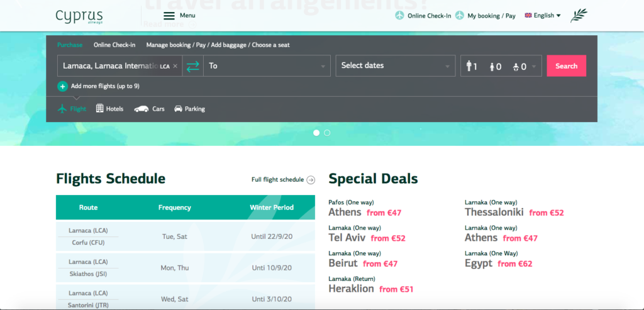Open Manage booking / Pay / Add baggage tab

[x=218, y=45]
